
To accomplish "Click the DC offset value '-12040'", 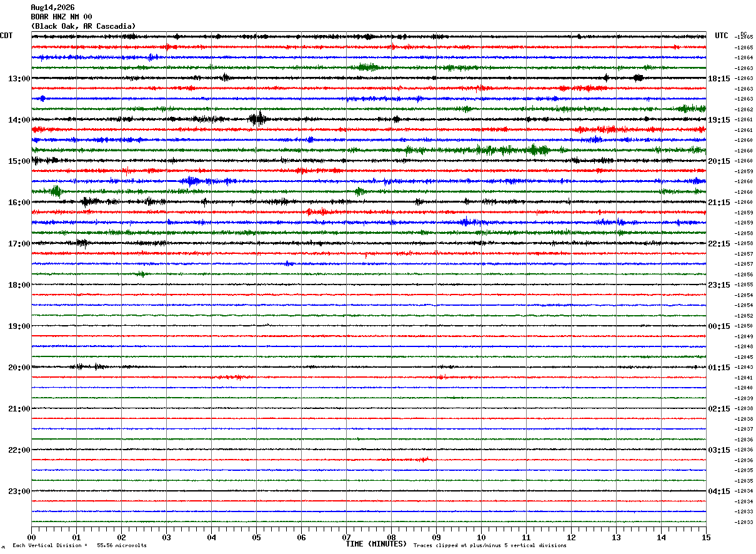I will 744,388.
